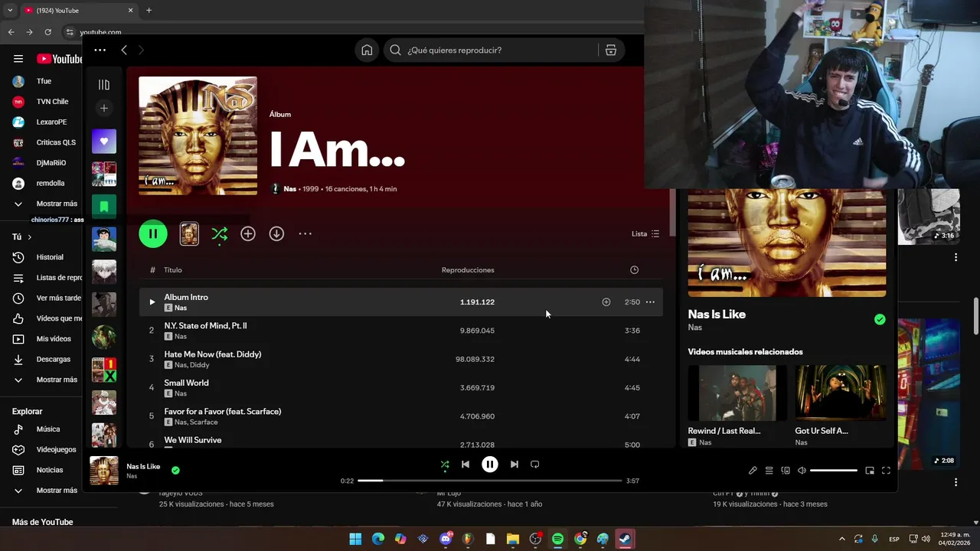Open the lyrics microphone view
980x551 pixels.
coord(753,471)
